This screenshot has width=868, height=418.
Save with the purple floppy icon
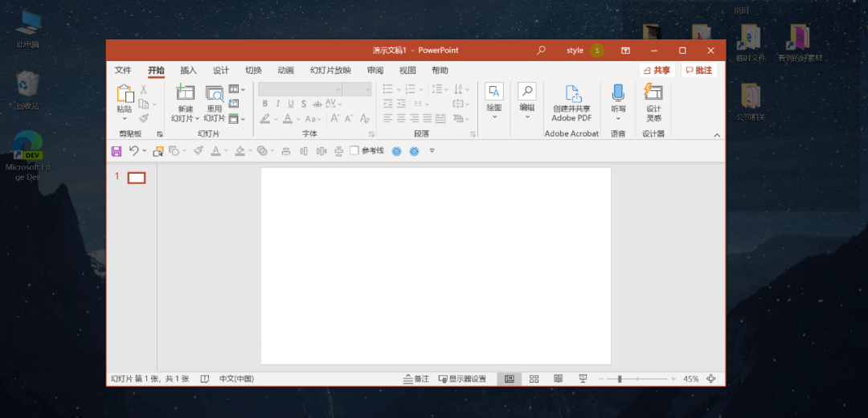point(117,150)
